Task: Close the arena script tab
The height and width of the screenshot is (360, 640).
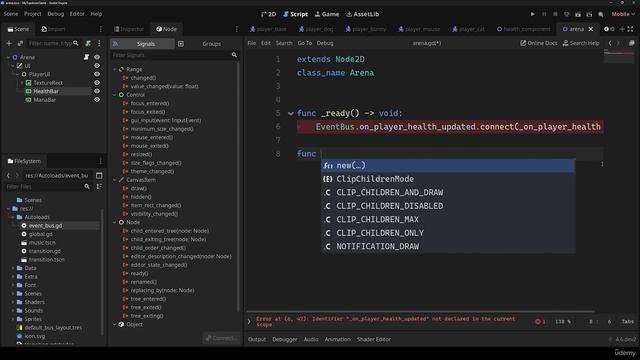Action: pos(591,29)
